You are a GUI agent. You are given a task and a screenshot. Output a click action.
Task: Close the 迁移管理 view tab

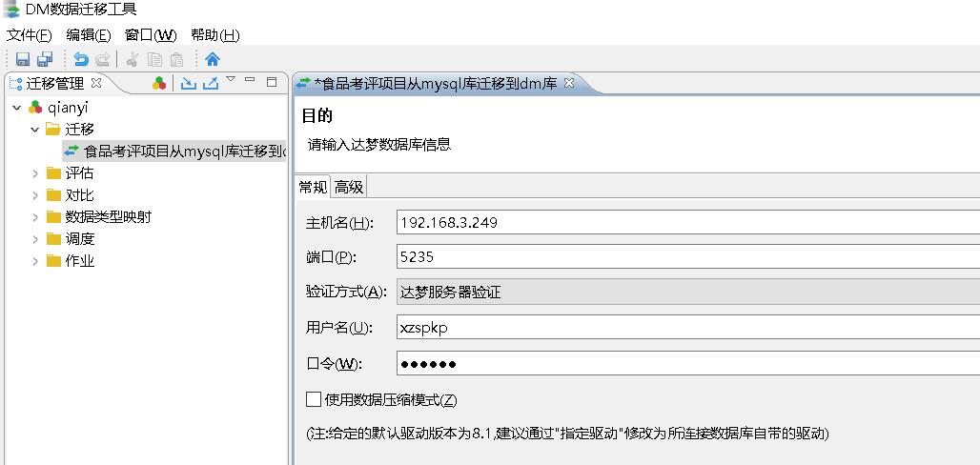pos(95,83)
